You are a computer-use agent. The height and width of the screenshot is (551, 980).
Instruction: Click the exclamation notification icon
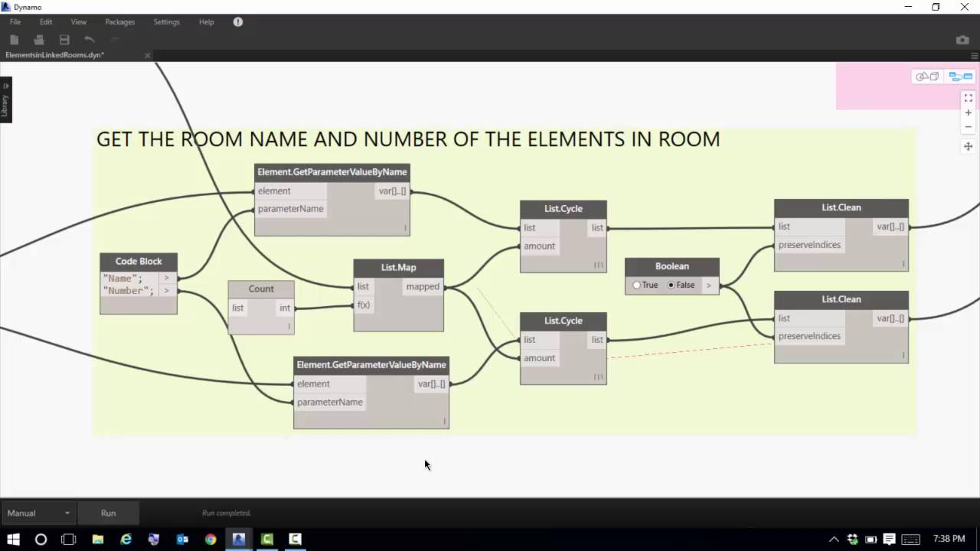click(x=238, y=22)
